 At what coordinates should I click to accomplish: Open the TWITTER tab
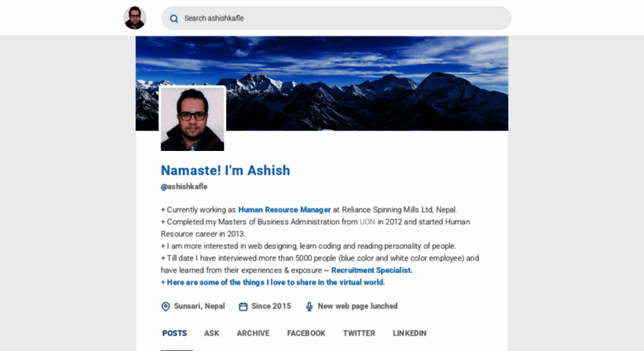(359, 334)
